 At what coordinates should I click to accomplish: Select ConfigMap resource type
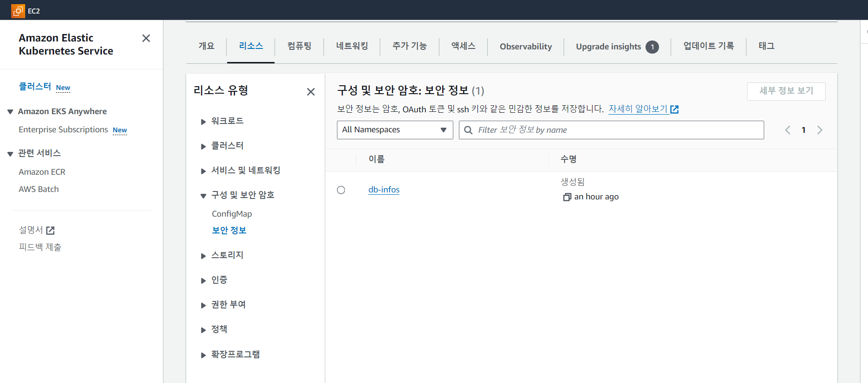[232, 214]
